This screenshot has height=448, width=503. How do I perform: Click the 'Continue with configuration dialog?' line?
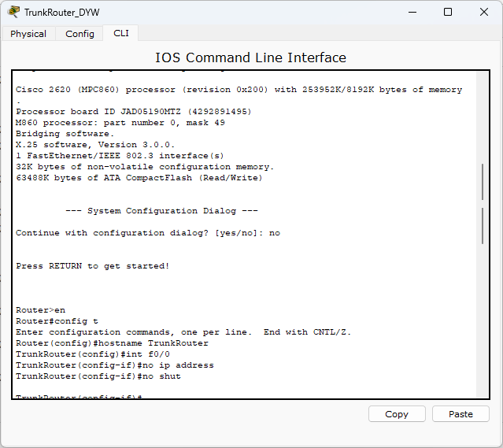coord(148,233)
